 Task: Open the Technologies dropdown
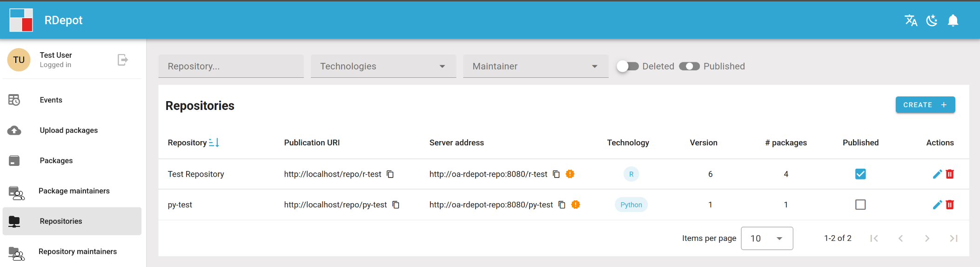tap(383, 66)
